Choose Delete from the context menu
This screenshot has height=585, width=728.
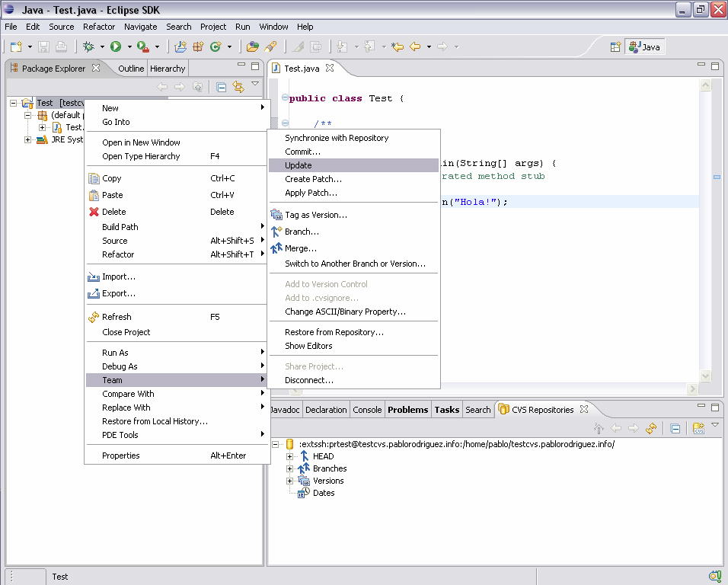[x=177, y=212]
